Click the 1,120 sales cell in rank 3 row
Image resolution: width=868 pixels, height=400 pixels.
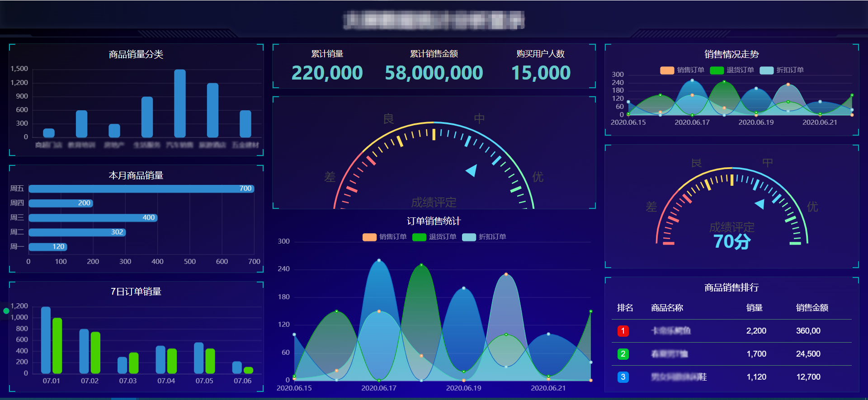coord(756,377)
